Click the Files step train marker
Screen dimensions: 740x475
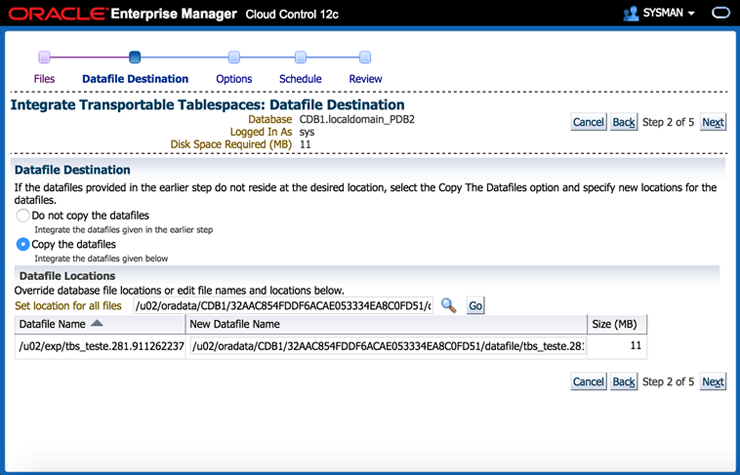click(x=44, y=57)
